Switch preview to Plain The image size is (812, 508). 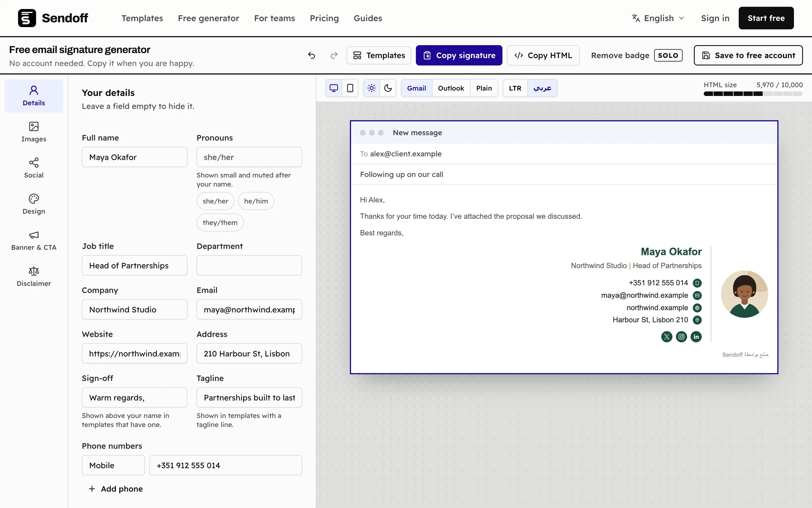pos(484,88)
